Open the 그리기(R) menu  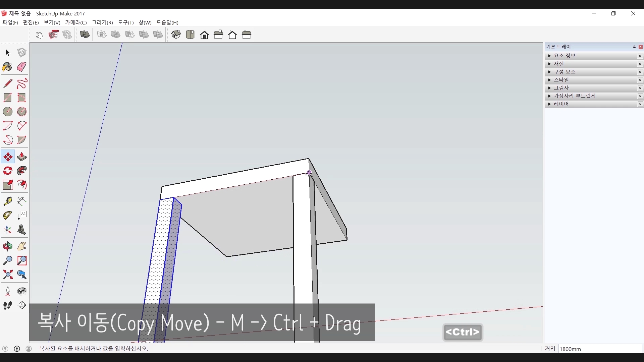(102, 22)
